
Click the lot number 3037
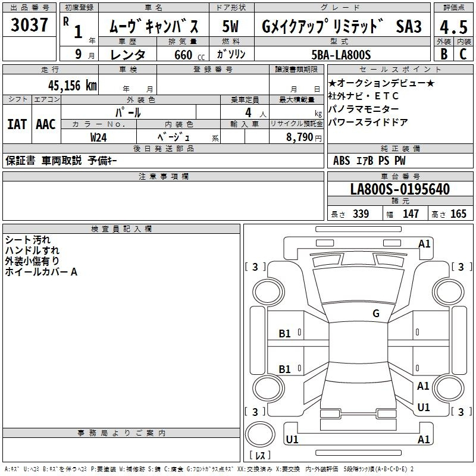point(30,26)
